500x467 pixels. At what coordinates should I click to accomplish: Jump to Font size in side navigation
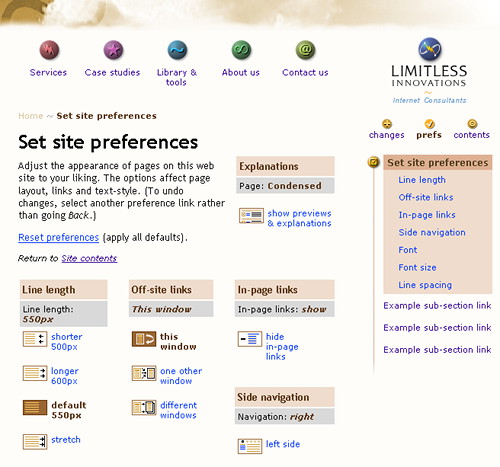[x=417, y=267]
